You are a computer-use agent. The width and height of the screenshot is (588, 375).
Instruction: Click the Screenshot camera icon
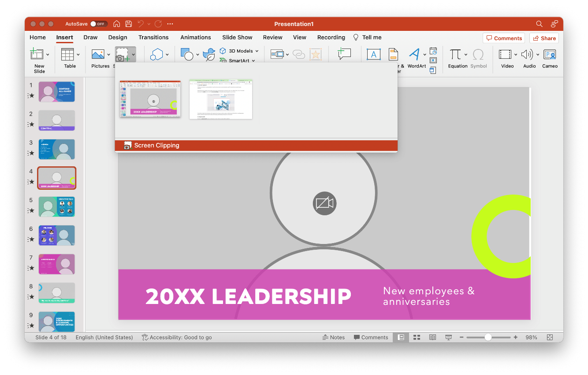(122, 55)
